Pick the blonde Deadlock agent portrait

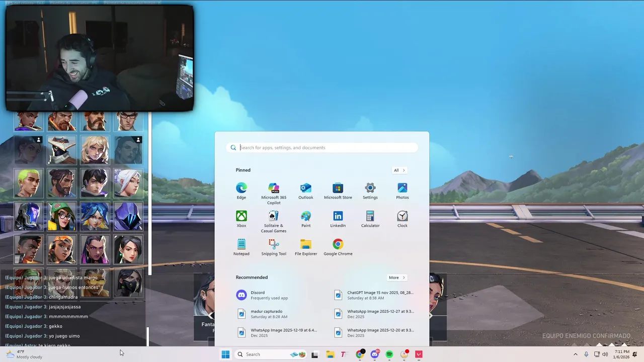click(95, 150)
